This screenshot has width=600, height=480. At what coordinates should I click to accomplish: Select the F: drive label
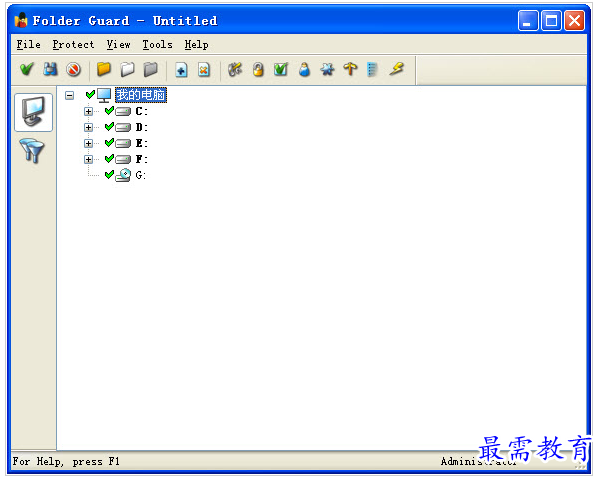pos(141,159)
